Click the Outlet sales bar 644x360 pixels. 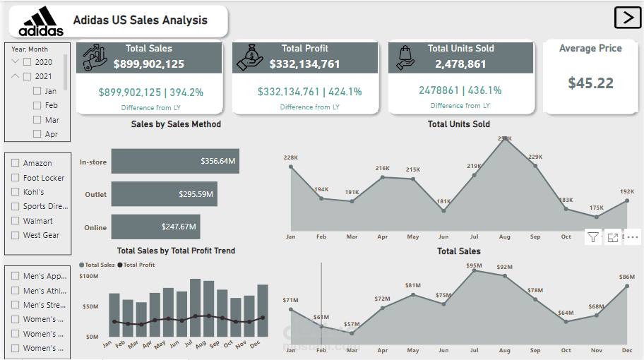pyautogui.click(x=165, y=194)
